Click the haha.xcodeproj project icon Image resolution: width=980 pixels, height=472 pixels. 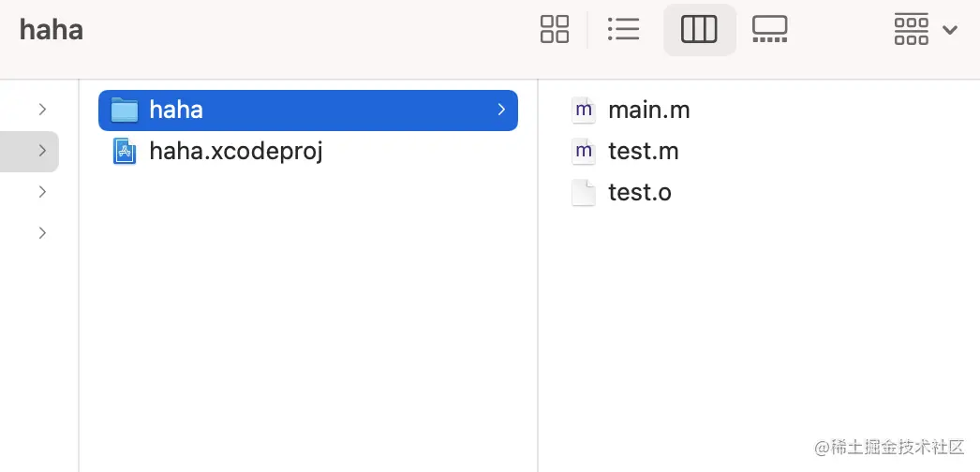pyautogui.click(x=125, y=152)
